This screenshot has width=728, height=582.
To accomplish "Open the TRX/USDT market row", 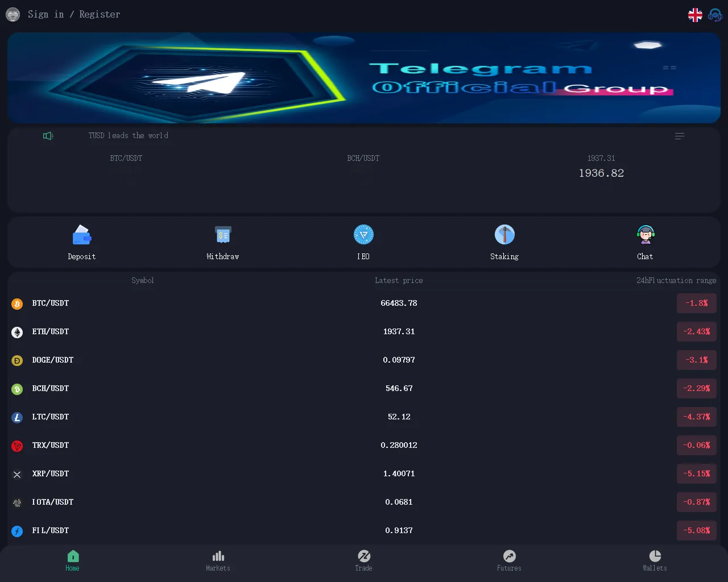I will [364, 446].
